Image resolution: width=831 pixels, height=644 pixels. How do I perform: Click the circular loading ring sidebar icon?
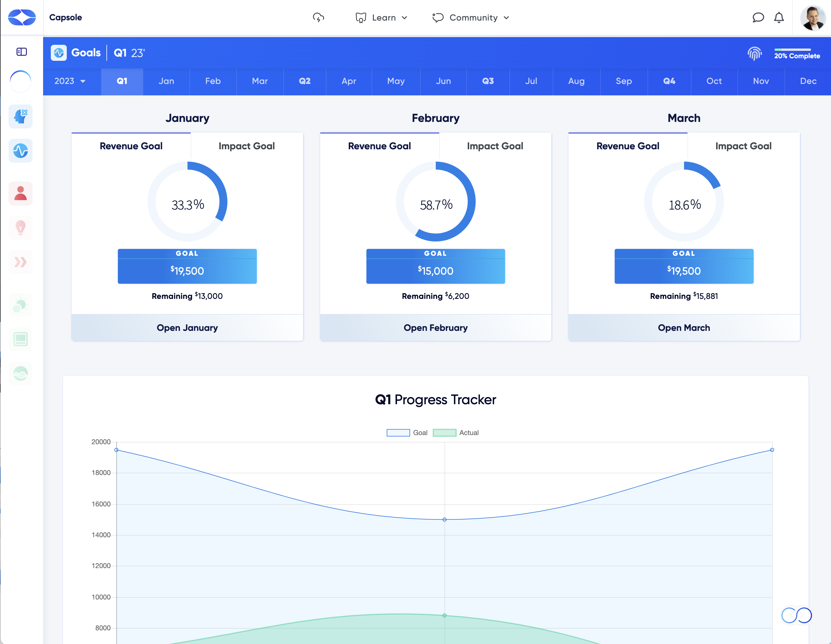click(21, 81)
